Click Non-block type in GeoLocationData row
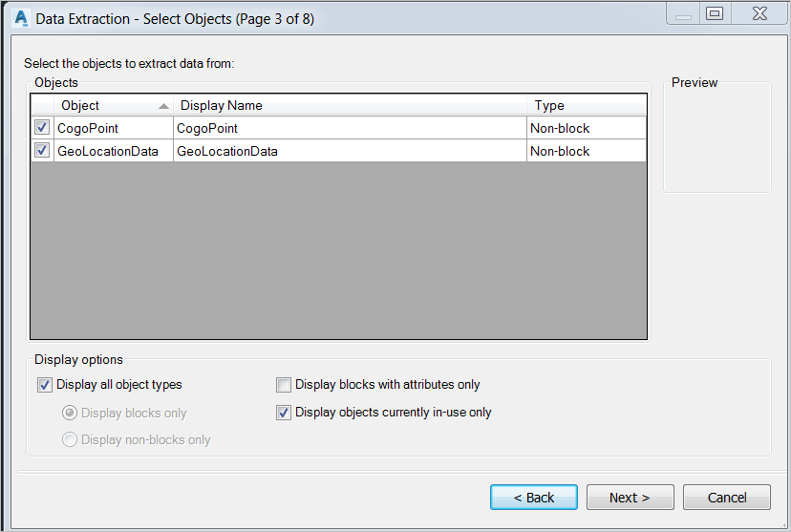This screenshot has height=532, width=791. 587,151
